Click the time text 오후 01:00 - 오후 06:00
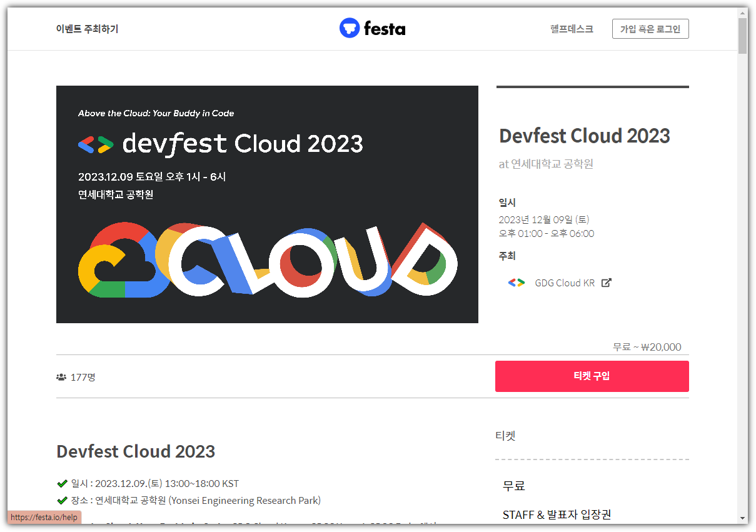Screen dimensions: 756x532 (547, 234)
